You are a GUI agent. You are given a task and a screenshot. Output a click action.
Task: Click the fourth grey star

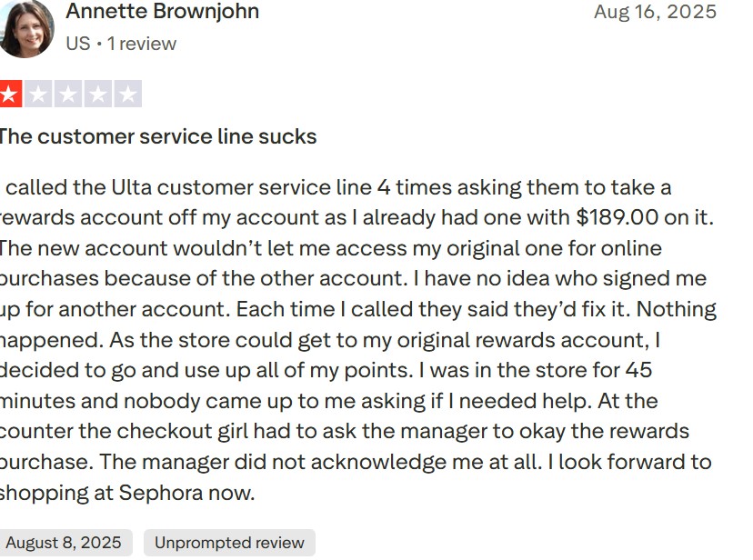[98, 94]
